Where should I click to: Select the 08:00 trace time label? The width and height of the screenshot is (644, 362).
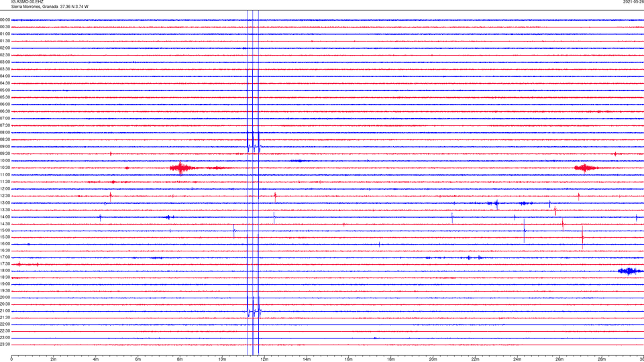coord(5,133)
